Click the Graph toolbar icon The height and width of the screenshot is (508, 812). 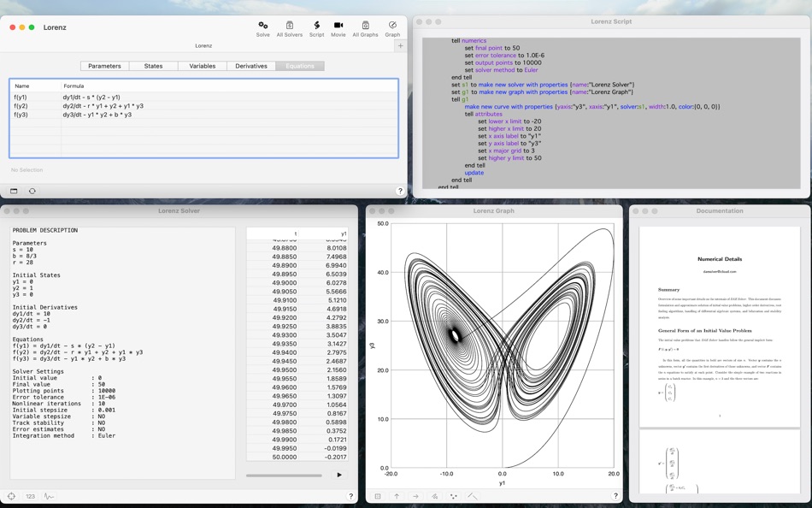(391, 27)
